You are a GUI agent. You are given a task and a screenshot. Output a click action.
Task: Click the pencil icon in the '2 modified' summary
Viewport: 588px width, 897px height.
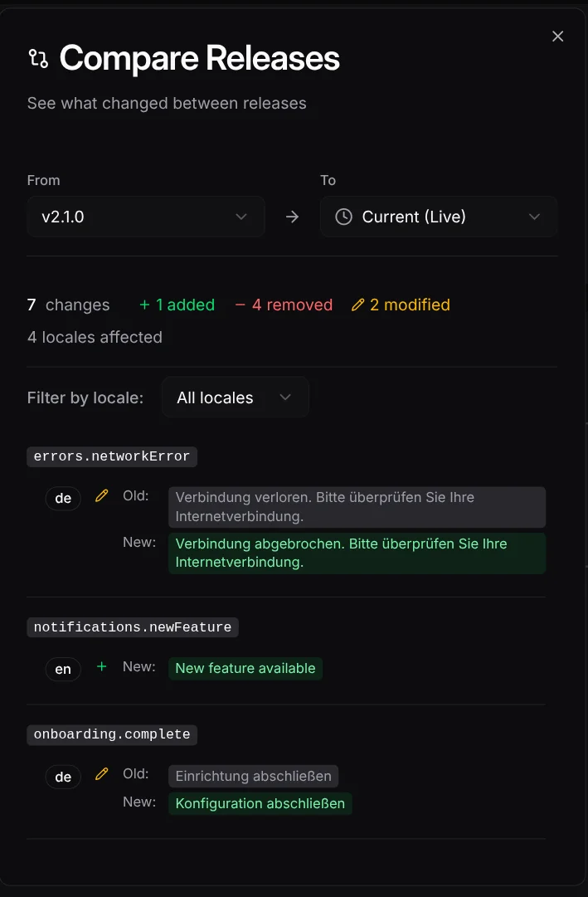(x=358, y=305)
